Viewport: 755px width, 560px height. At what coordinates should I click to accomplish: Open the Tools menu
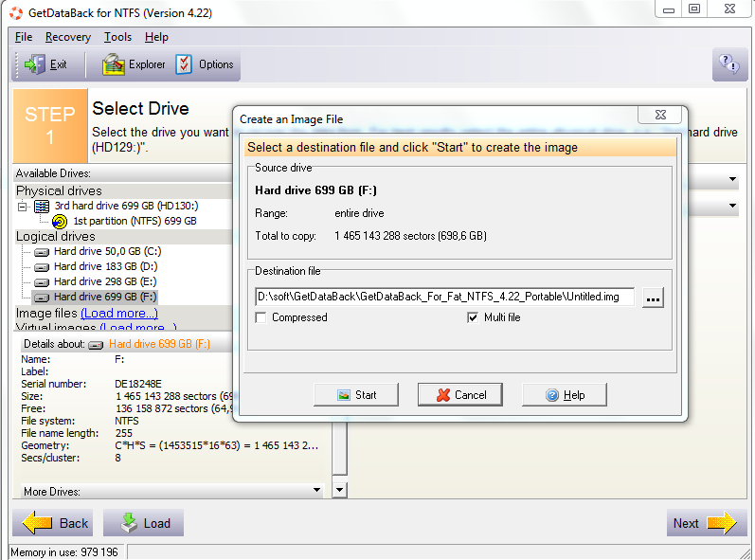(x=117, y=37)
